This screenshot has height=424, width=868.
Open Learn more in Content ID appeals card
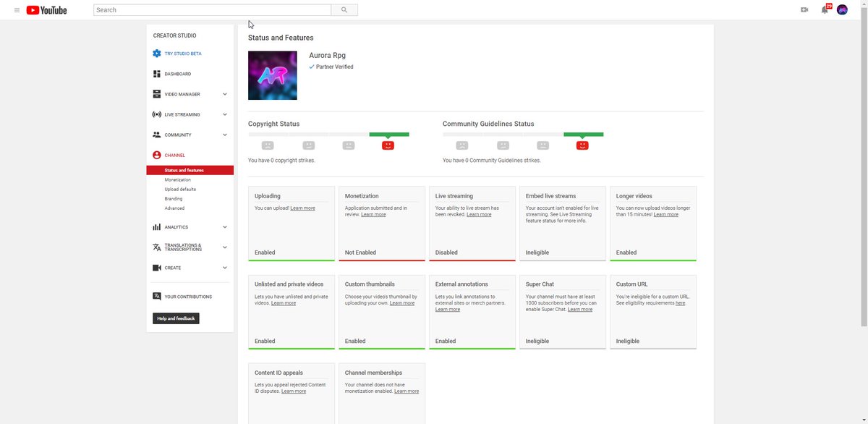(294, 391)
